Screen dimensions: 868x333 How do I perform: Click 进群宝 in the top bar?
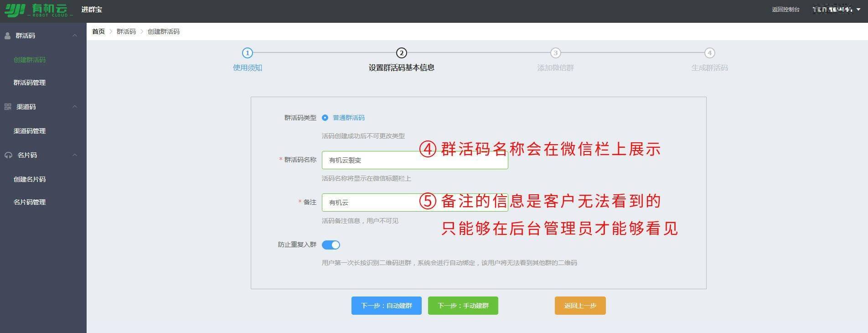pos(92,10)
